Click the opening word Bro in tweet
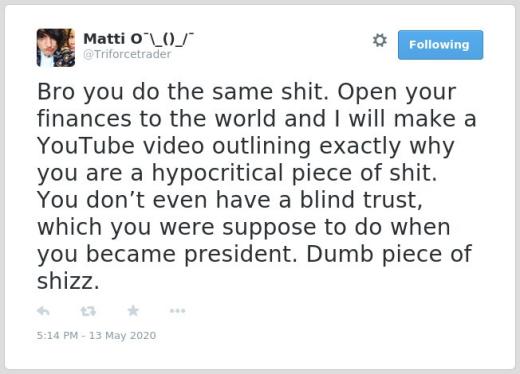 coord(56,92)
